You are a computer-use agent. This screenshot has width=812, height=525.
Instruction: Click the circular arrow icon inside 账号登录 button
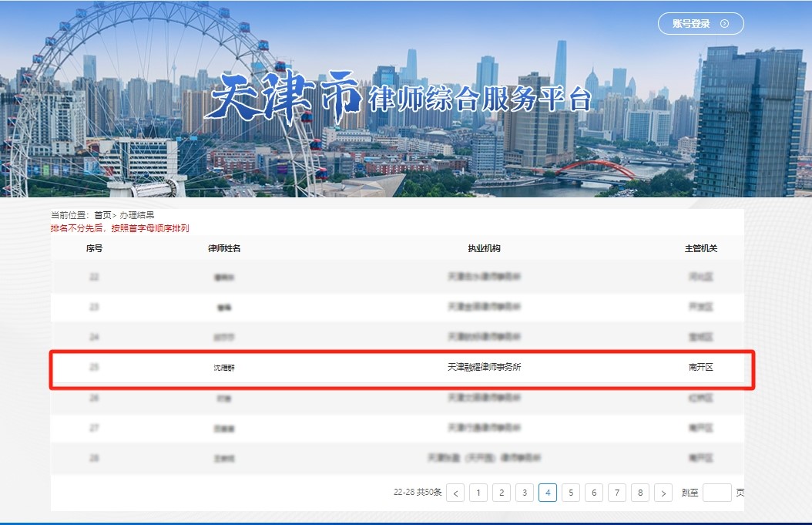click(x=723, y=24)
